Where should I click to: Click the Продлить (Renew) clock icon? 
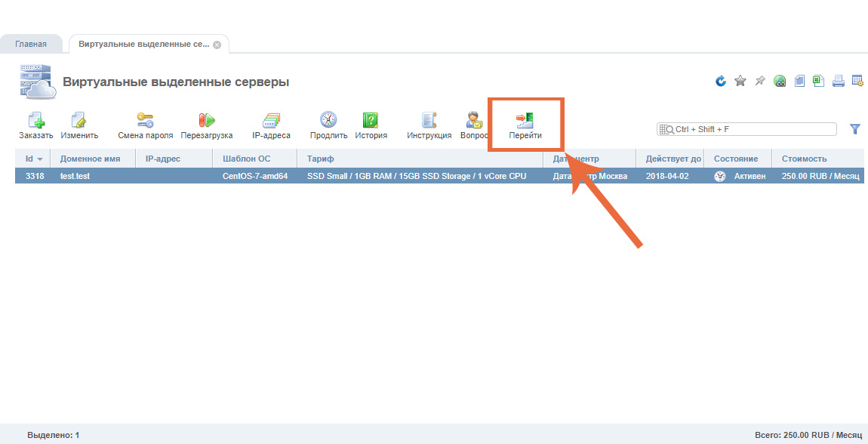328,120
